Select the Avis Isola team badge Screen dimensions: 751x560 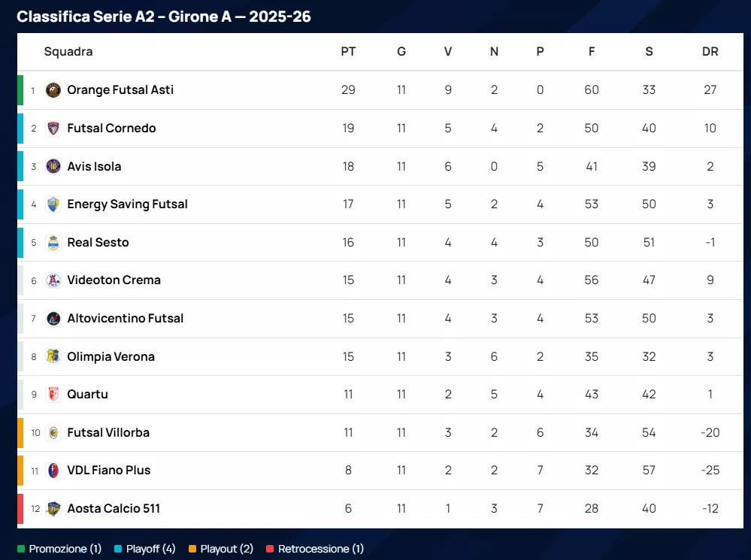coord(53,166)
